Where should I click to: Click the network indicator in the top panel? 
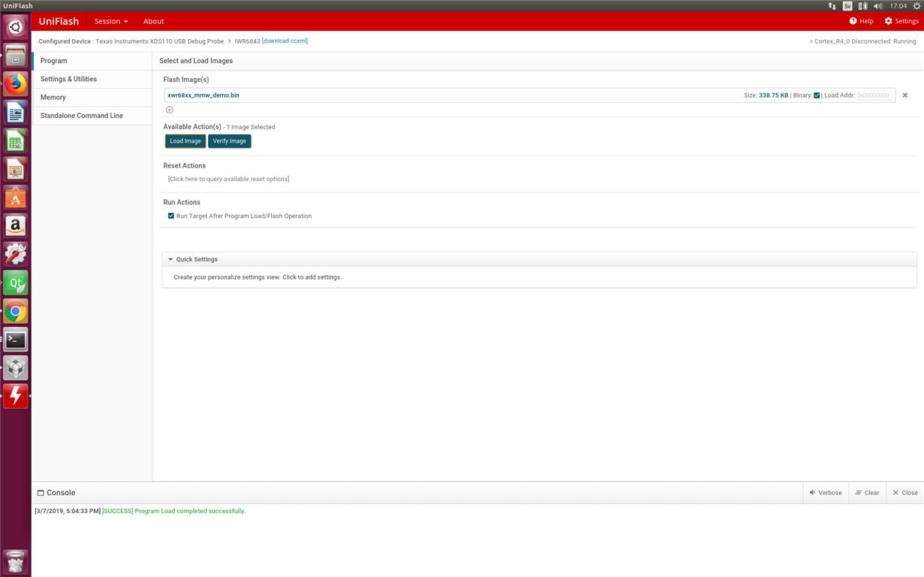coord(832,6)
